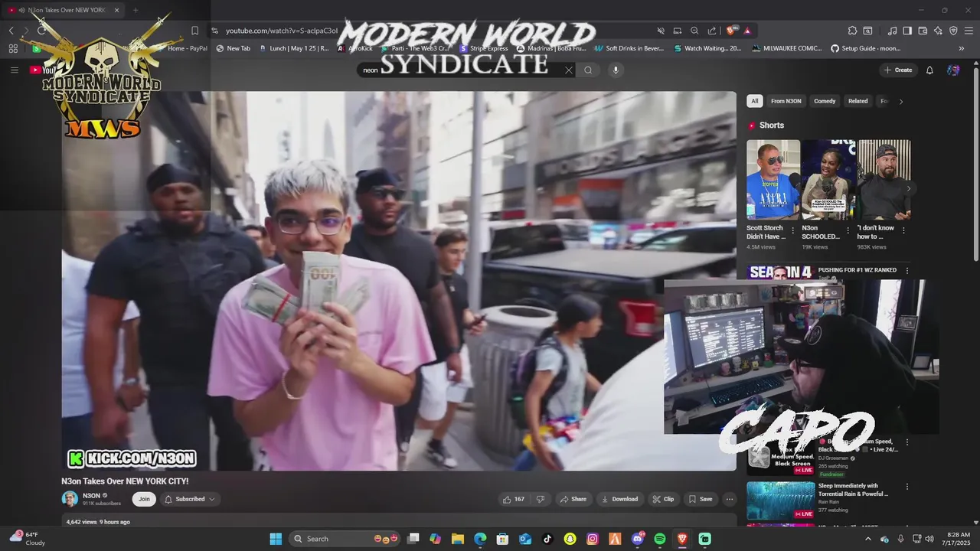Click the browser back arrow

[11, 31]
